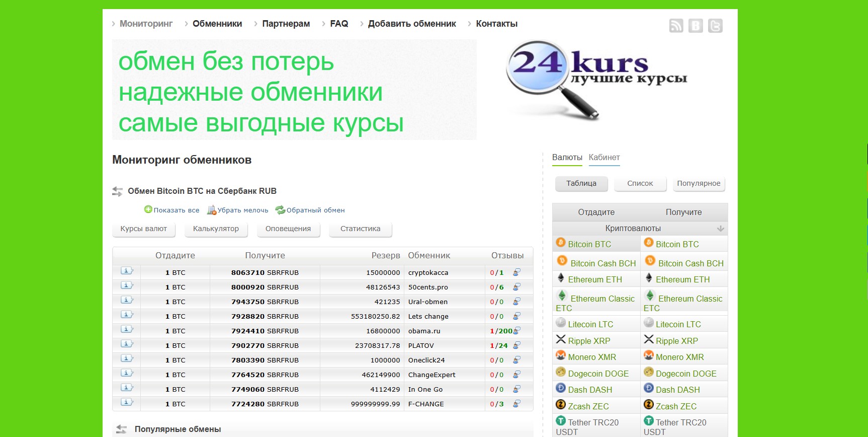The height and width of the screenshot is (437, 868).
Task: Click the green plus Показать все icon
Action: (x=148, y=209)
